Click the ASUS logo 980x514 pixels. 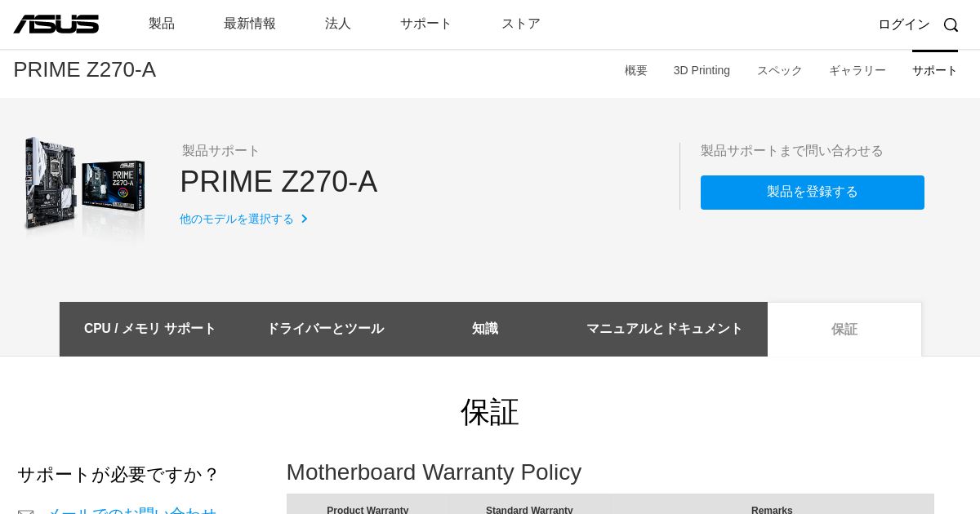[56, 24]
